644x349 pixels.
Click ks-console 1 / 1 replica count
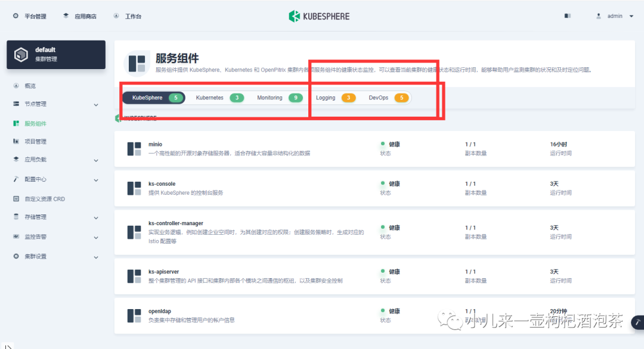[x=470, y=183]
